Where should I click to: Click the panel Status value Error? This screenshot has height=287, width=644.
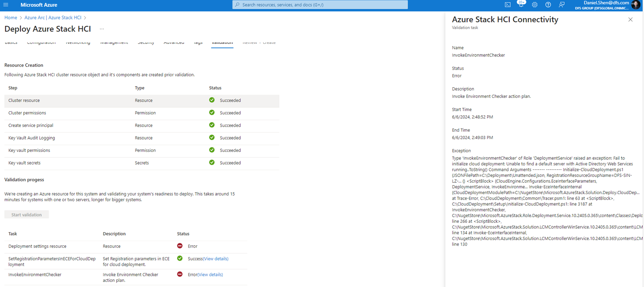click(x=457, y=76)
